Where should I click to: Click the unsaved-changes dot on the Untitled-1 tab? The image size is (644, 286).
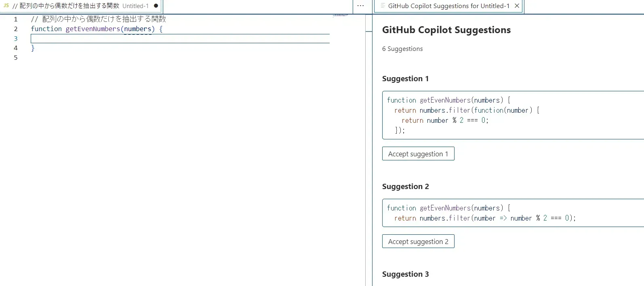(x=156, y=6)
